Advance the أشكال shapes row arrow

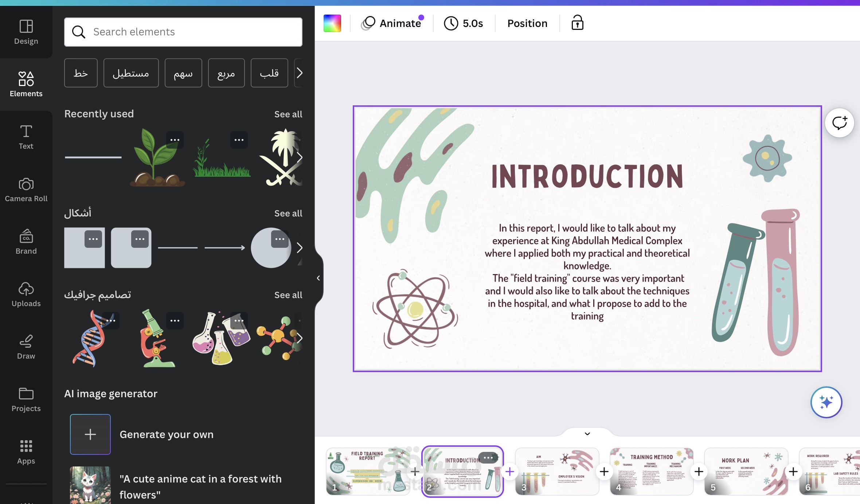tap(299, 248)
